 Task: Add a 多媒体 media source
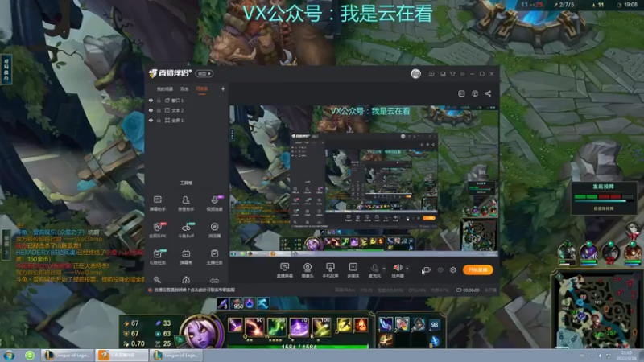(353, 270)
